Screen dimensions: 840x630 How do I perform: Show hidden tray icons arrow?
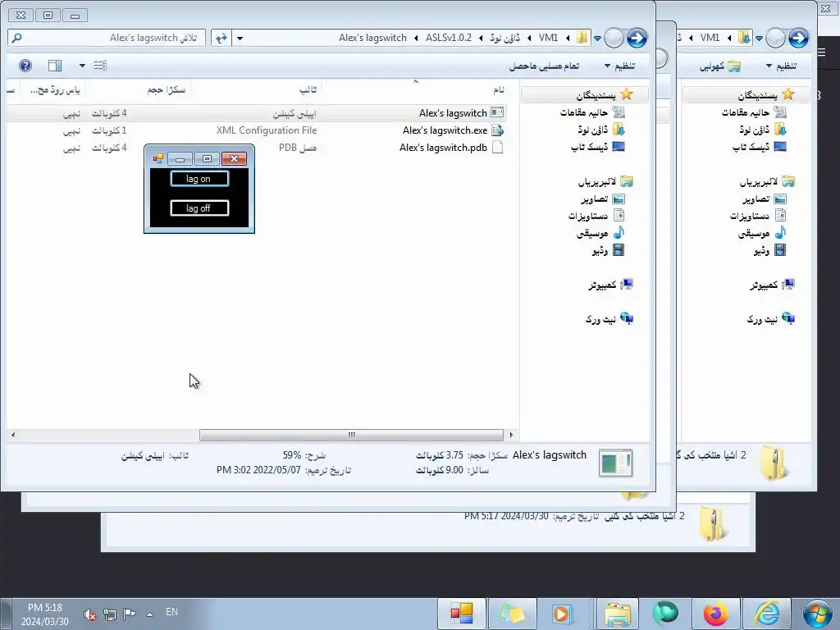[x=149, y=614]
